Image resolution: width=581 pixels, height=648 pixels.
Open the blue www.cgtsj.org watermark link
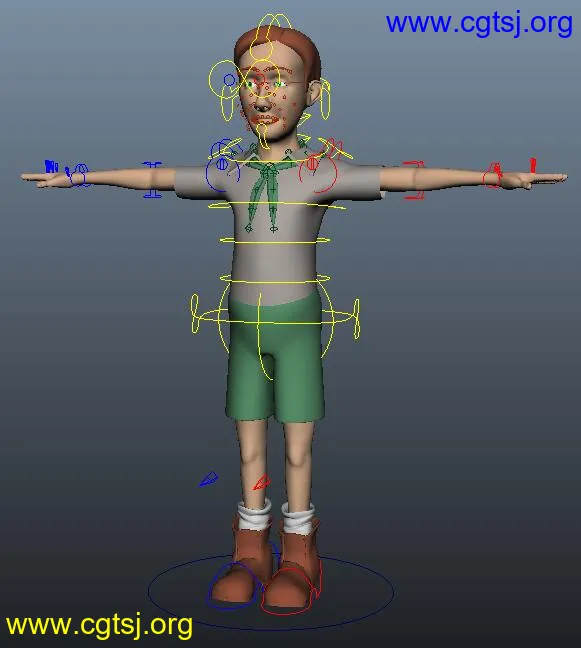[479, 23]
